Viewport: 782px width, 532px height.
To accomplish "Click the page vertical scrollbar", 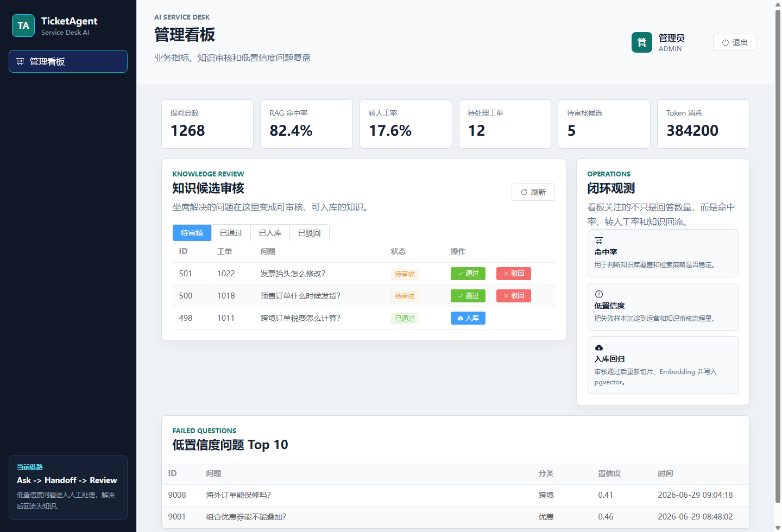I will tap(778, 255).
